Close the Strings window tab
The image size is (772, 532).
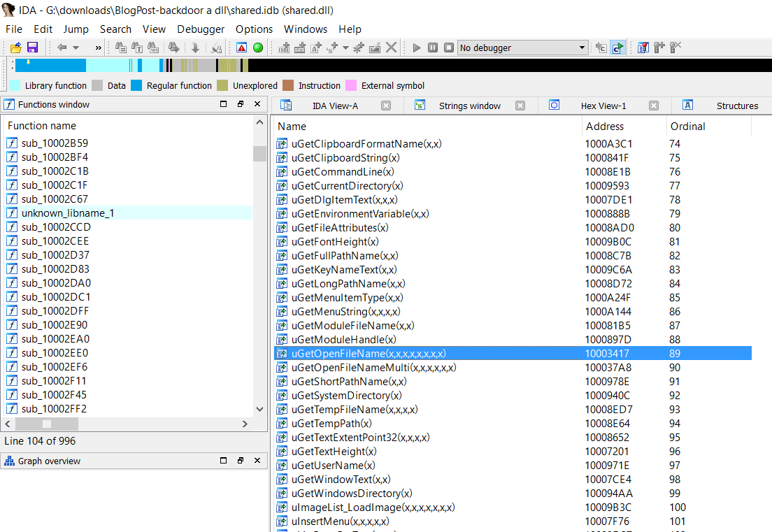[x=520, y=106]
